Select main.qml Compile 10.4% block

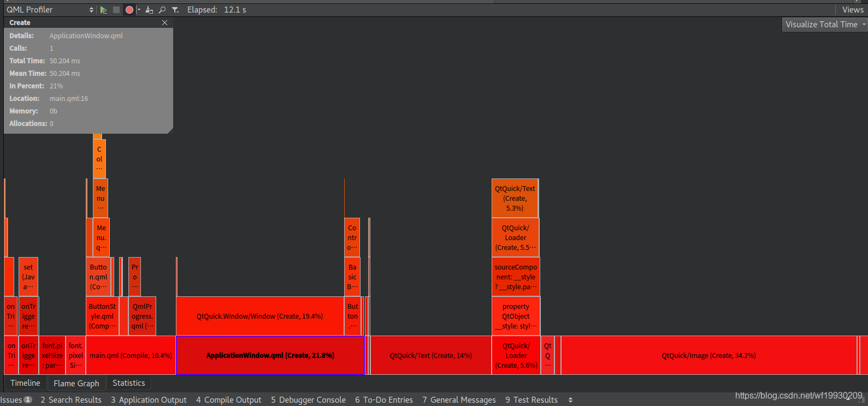point(131,355)
